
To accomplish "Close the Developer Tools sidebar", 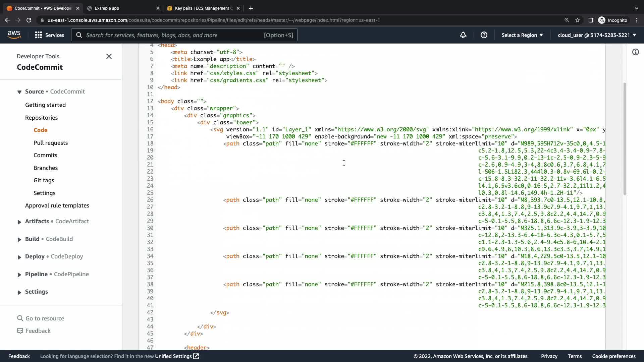I will coord(109,56).
